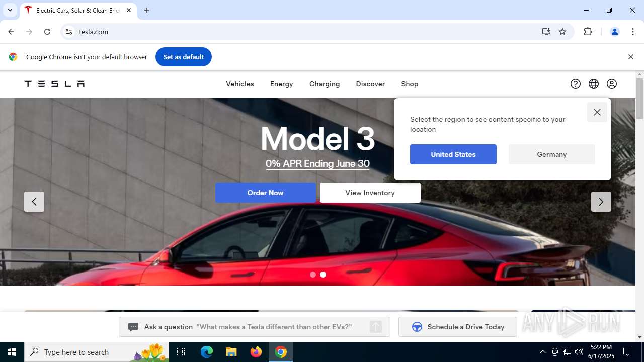Open a new tab
This screenshot has width=644, height=362.
click(147, 10)
